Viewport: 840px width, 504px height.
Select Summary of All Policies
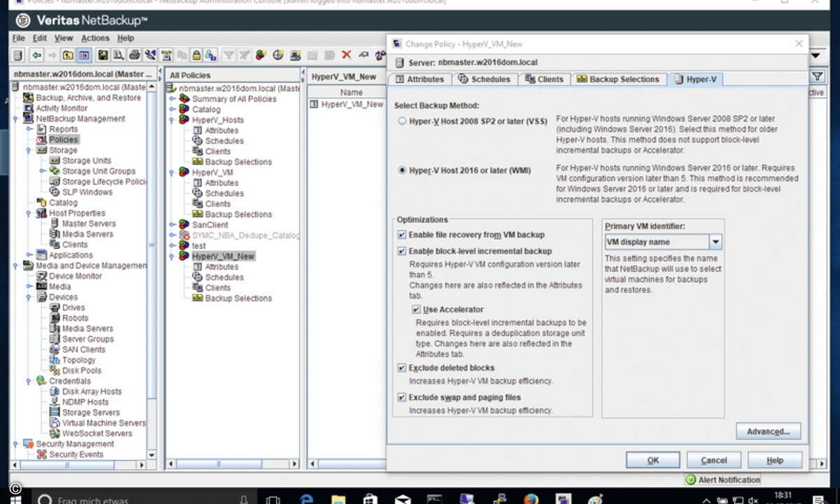[234, 99]
